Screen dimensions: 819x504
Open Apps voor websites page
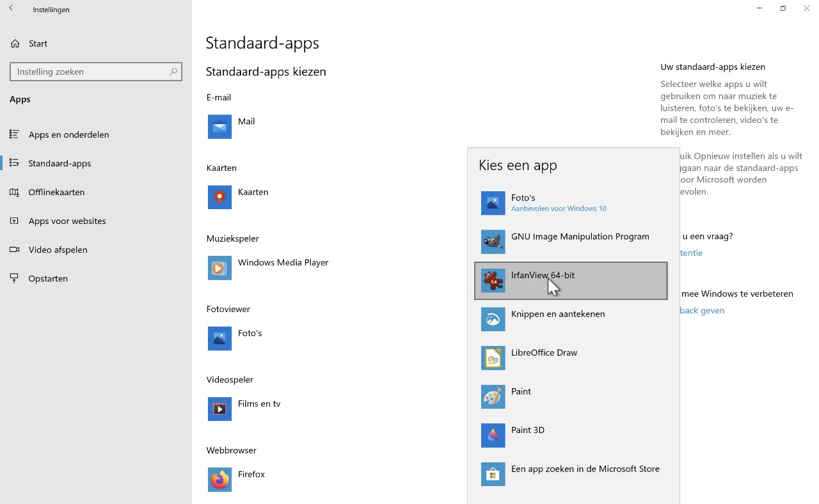pos(96,221)
